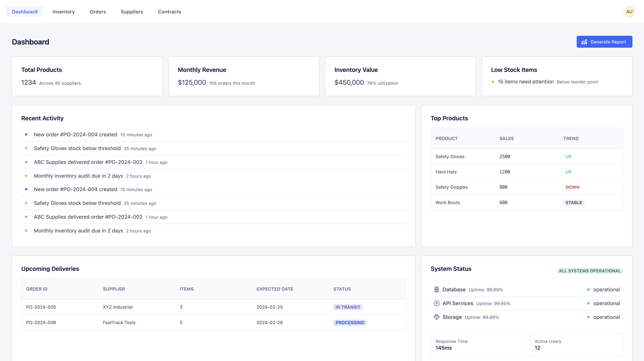Click the Database icon in System Status
The height and width of the screenshot is (361, 644).
(x=436, y=289)
